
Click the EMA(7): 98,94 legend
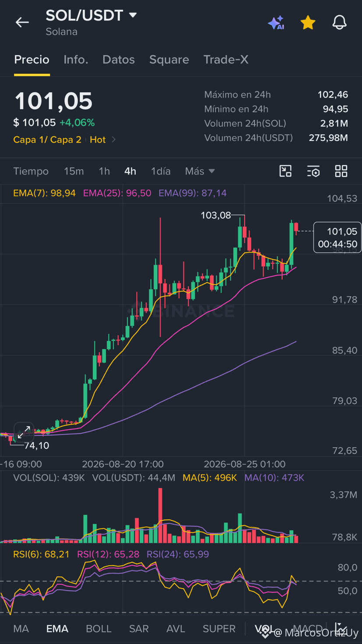[44, 193]
